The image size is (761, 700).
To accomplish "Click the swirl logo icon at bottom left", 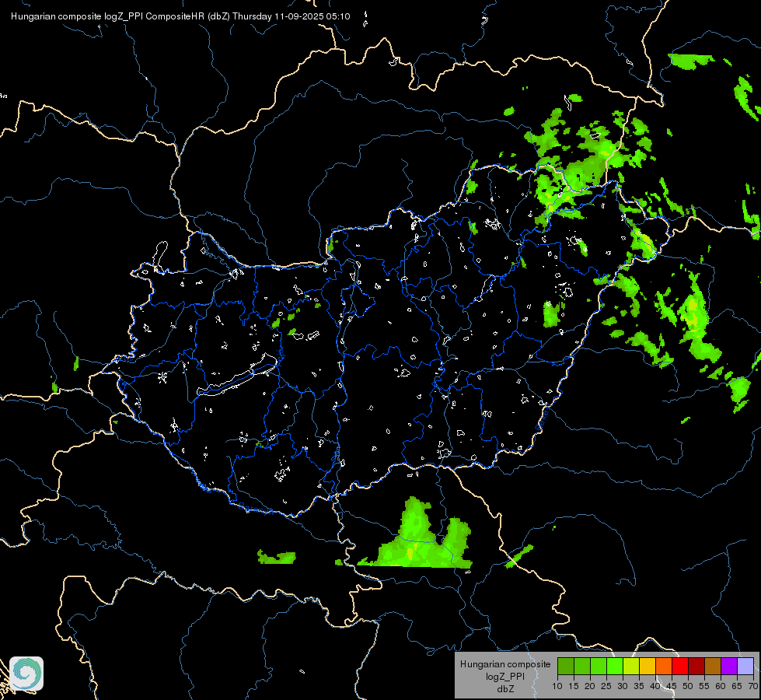I will coord(26,674).
